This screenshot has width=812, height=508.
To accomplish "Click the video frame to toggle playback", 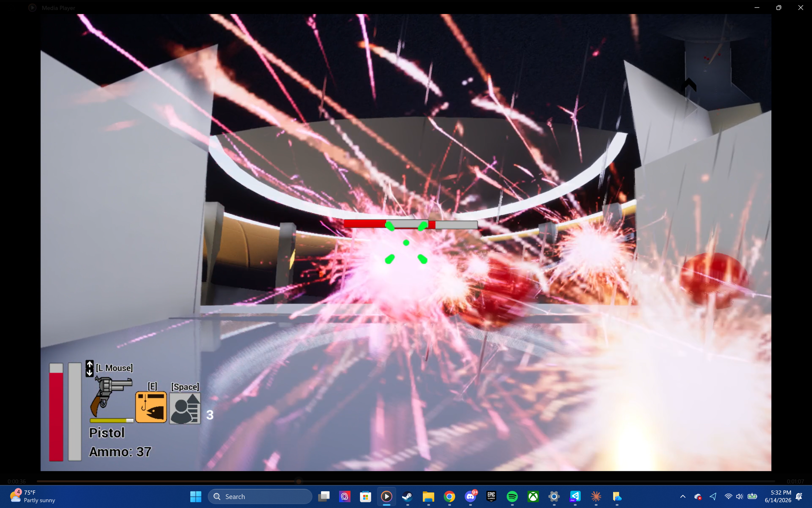I will coord(406,242).
